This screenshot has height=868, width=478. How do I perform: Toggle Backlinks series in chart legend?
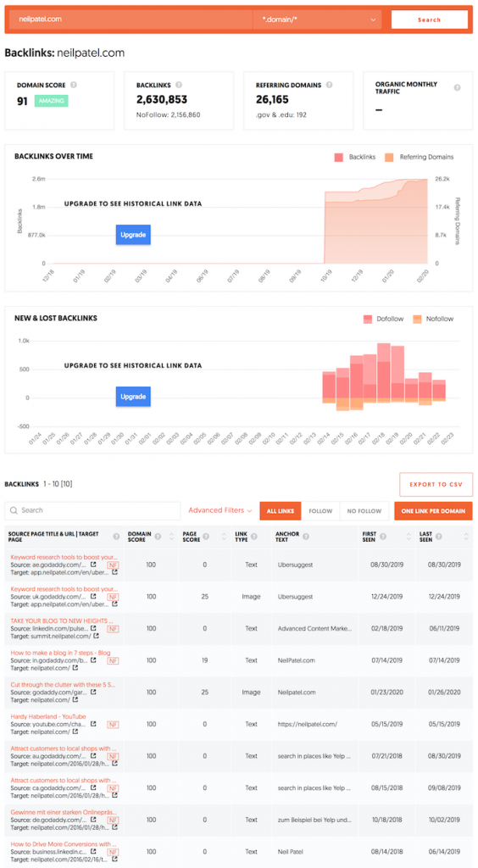354,157
